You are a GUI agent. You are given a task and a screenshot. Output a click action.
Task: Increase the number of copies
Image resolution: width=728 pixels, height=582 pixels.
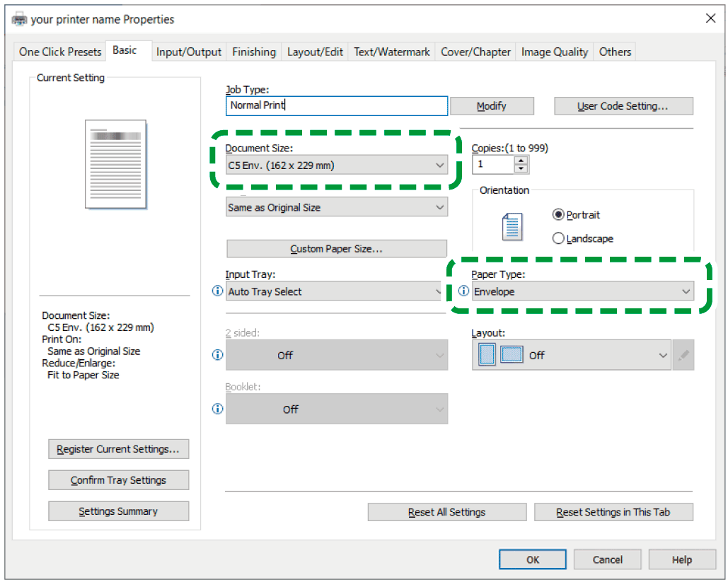tap(521, 161)
